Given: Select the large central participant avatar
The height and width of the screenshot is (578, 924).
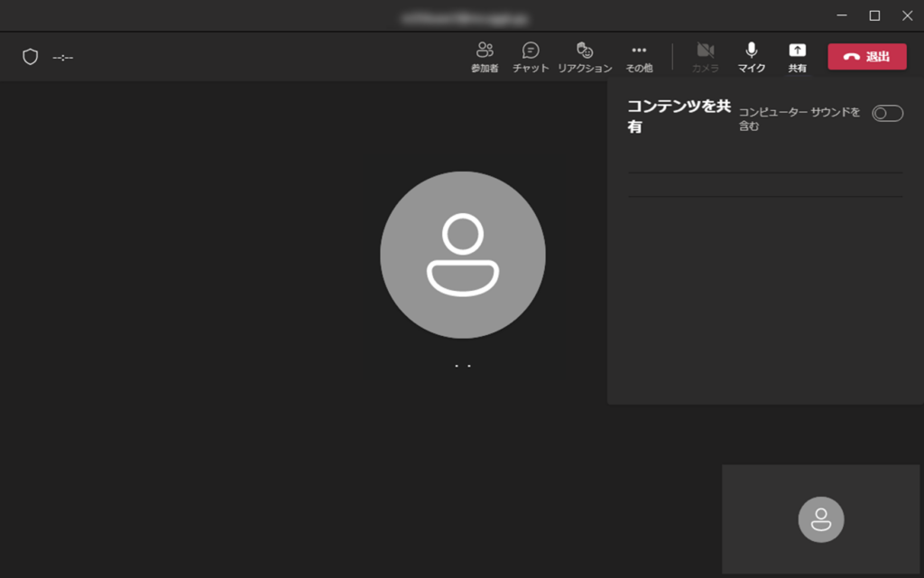Looking at the screenshot, I should click(x=462, y=255).
